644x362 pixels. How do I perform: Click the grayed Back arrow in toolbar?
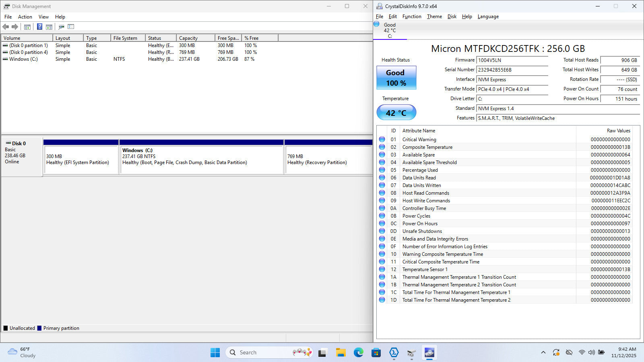[x=6, y=27]
